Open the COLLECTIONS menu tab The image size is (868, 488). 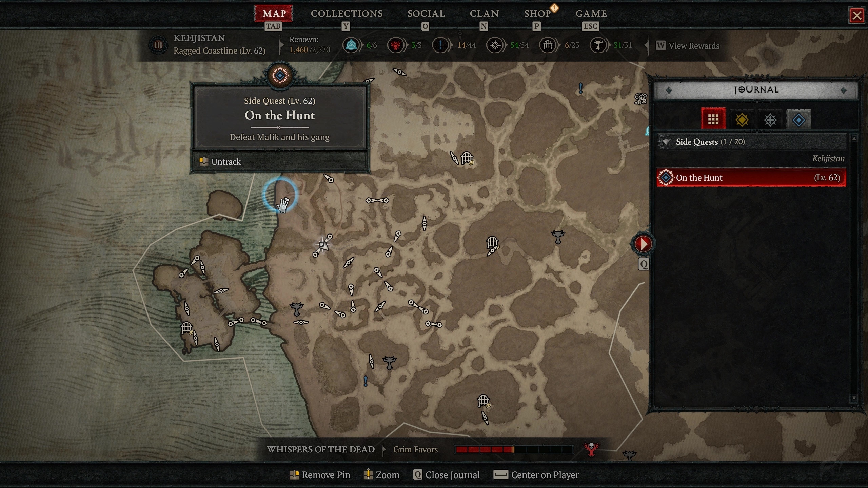[346, 13]
